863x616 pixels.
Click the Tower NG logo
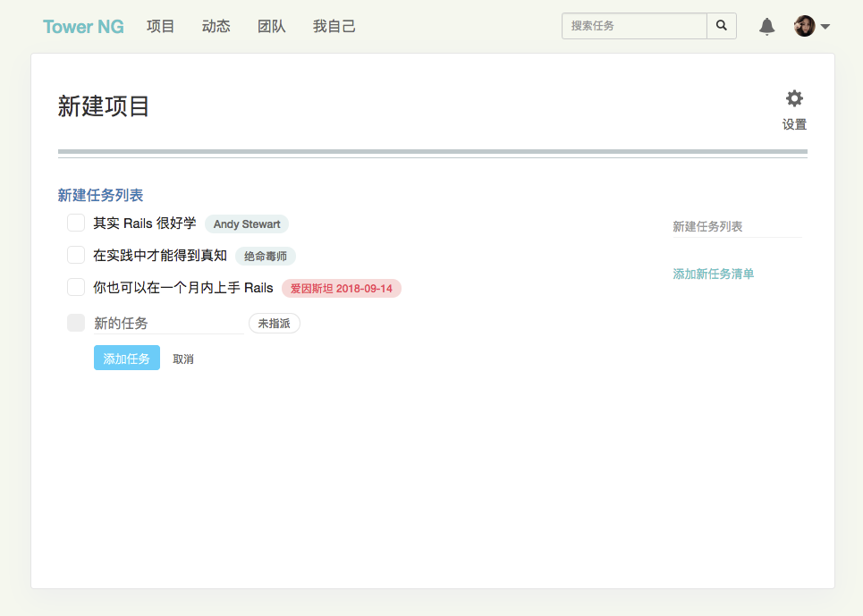pyautogui.click(x=83, y=27)
